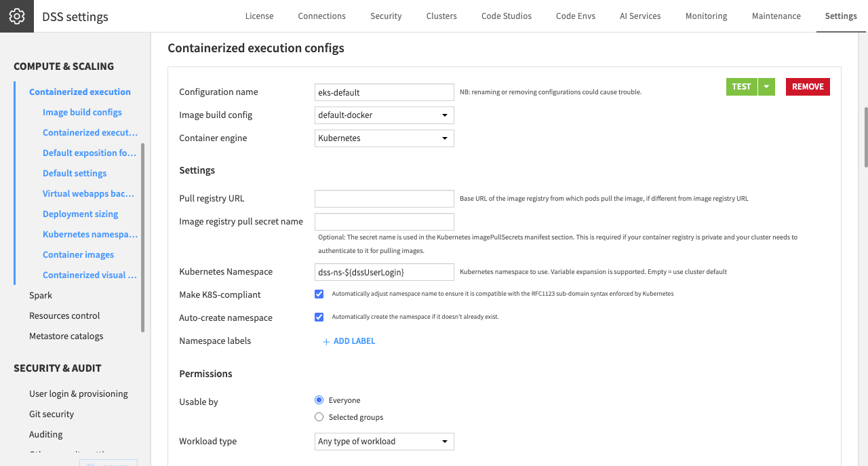Screen dimensions: 868x466
Task: Click the main page scrollbar thumb
Action: tap(865, 136)
